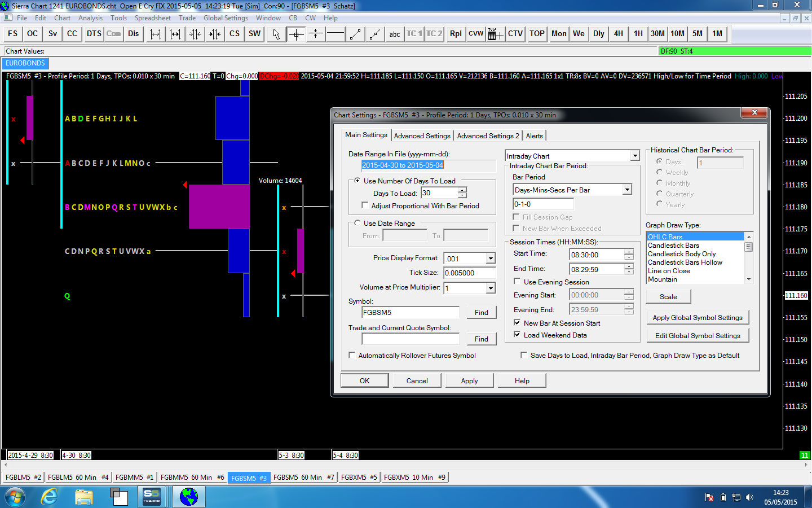This screenshot has height=508, width=812.
Task: Click the Apply Global Symbol Settings button
Action: point(698,318)
